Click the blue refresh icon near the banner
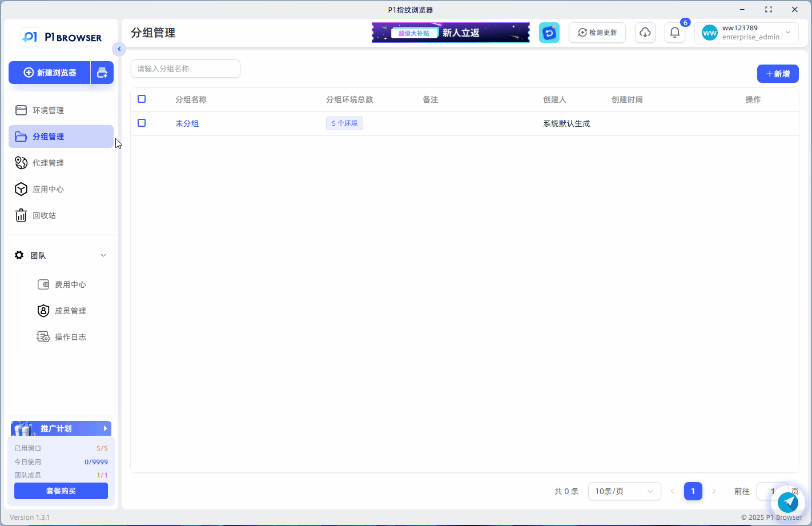The height and width of the screenshot is (526, 812). (x=549, y=33)
